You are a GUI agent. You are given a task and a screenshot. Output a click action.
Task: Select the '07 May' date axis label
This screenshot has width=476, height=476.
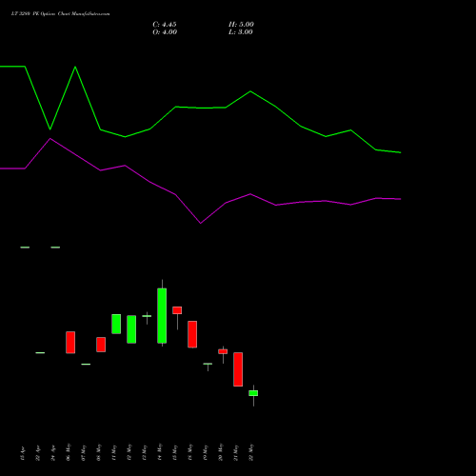coord(84,452)
